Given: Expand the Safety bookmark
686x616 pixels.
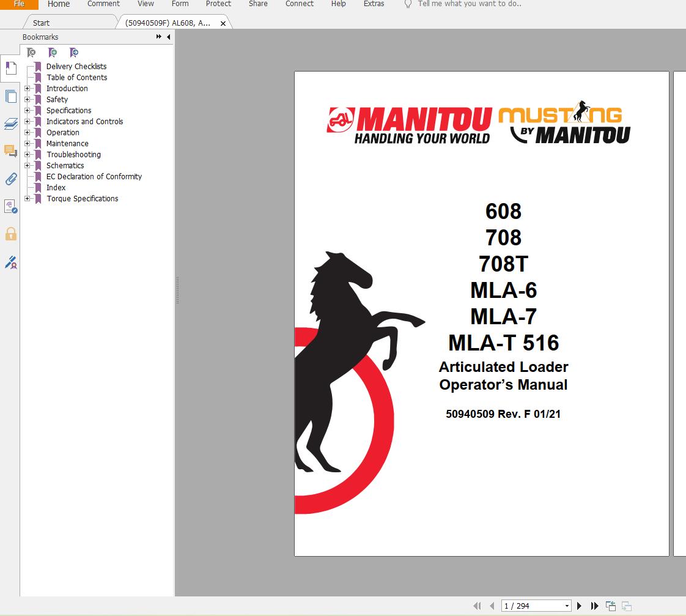Looking at the screenshot, I should click(x=27, y=99).
